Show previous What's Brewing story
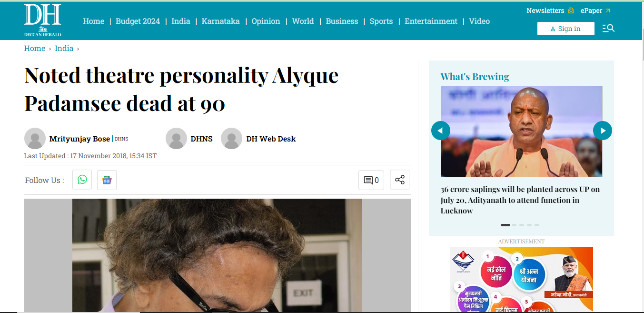This screenshot has height=313, width=644. (441, 131)
